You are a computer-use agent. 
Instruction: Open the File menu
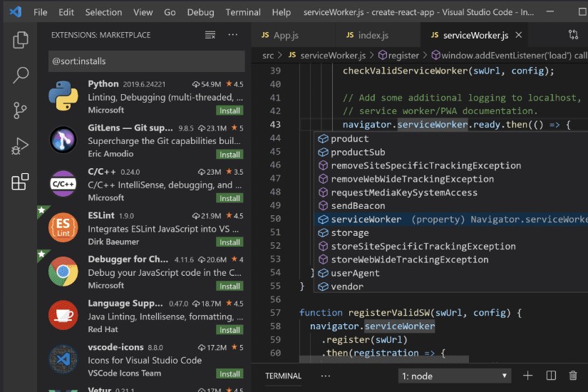pyautogui.click(x=40, y=12)
